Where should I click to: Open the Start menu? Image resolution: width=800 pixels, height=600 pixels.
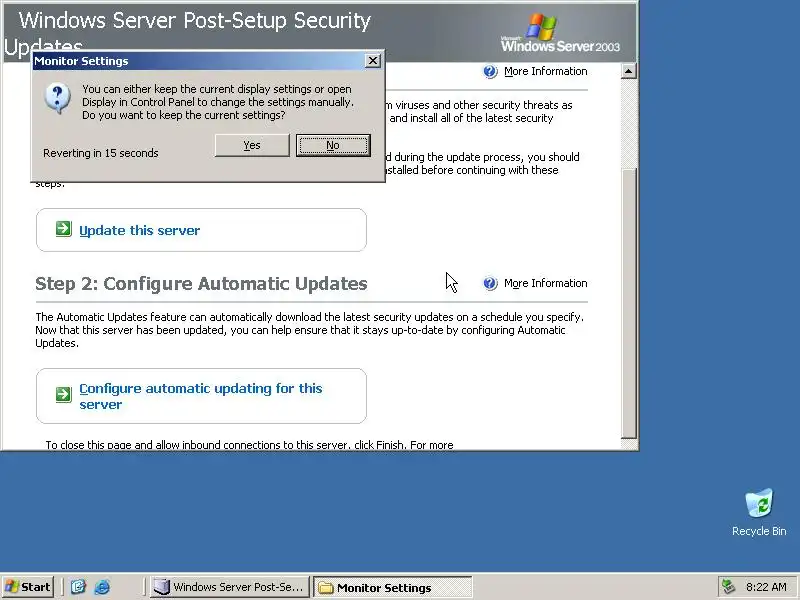28,587
